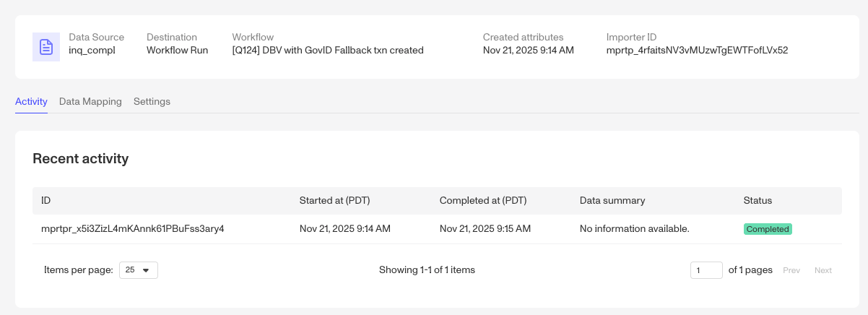The width and height of the screenshot is (868, 315).
Task: Go to the Next page
Action: (x=823, y=270)
